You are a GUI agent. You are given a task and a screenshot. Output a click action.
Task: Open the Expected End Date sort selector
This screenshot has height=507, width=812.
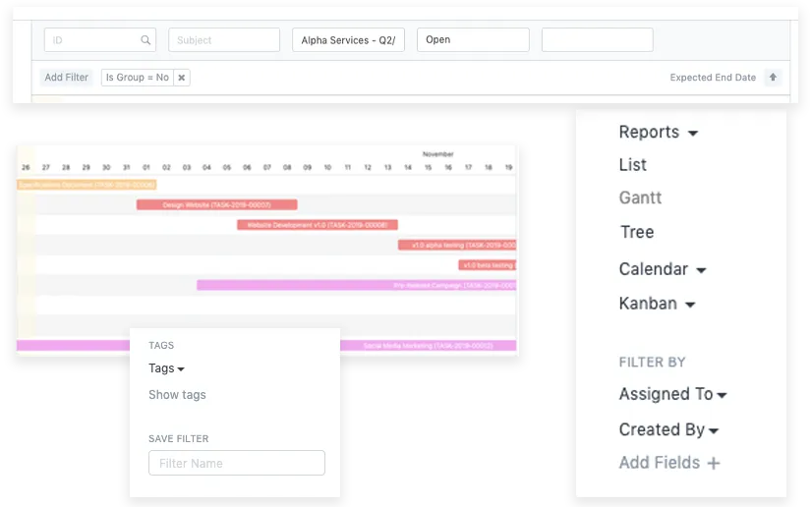[713, 78]
